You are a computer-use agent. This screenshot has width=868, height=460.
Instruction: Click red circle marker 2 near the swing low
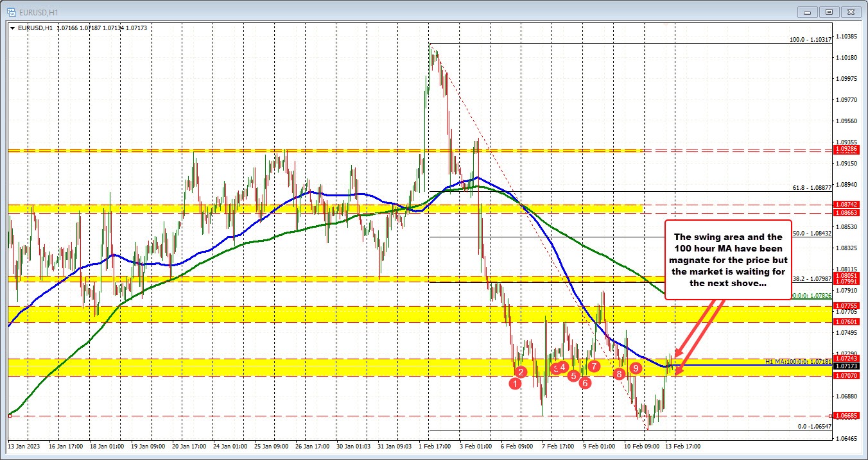tap(521, 371)
